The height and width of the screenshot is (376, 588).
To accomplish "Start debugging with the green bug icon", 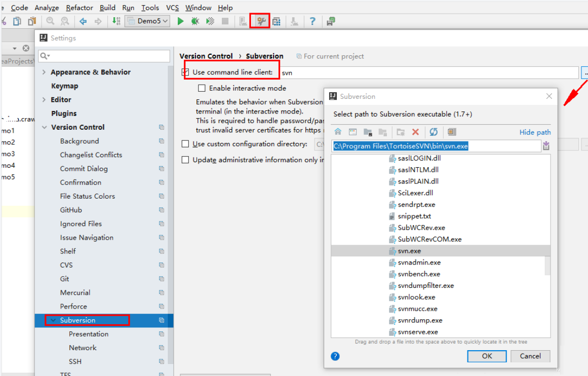I will [x=195, y=21].
